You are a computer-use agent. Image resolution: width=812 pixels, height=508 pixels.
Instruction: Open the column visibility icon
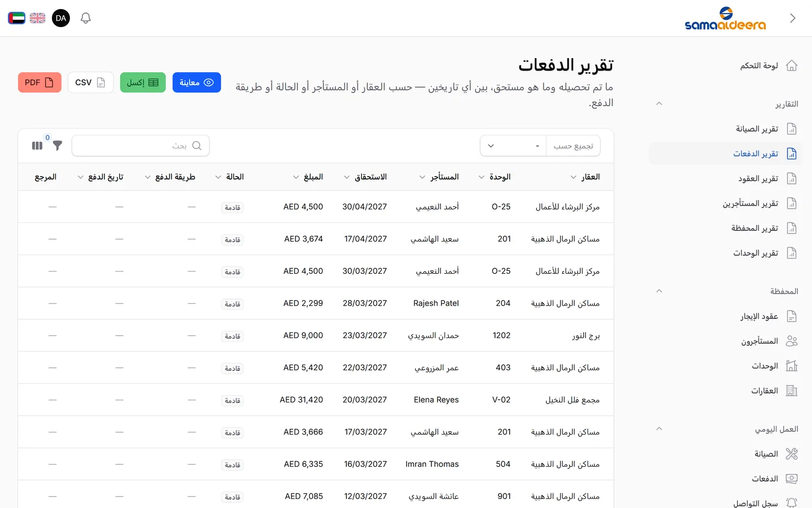click(37, 146)
